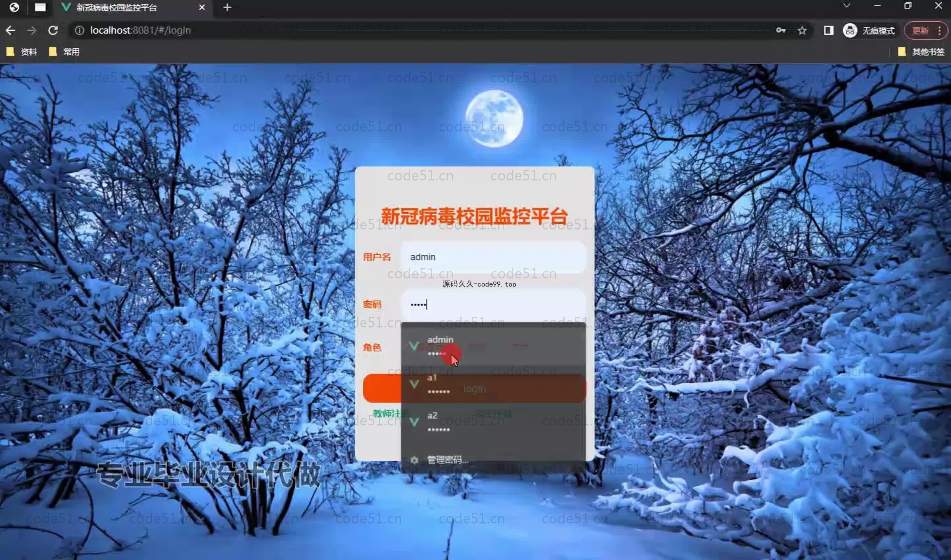951x560 pixels.
Task: Click the browser forward arrow
Action: point(32,30)
